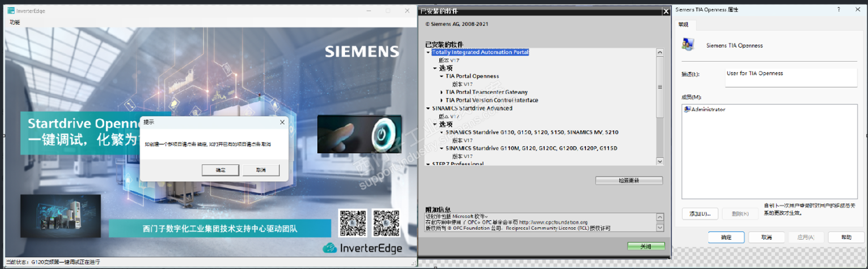This screenshot has width=868, height=269.
Task: Close the 提示 dialog with its X
Action: pyautogui.click(x=282, y=122)
